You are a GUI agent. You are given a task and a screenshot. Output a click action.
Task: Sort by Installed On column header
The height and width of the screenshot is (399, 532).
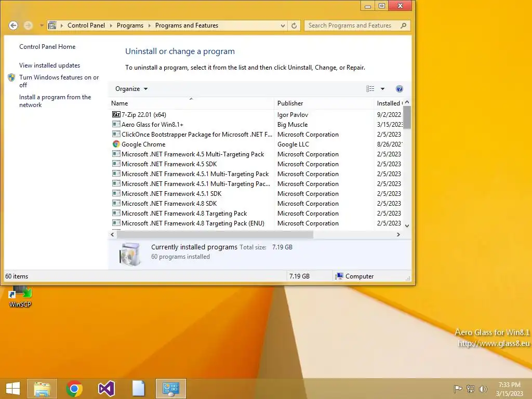point(389,103)
